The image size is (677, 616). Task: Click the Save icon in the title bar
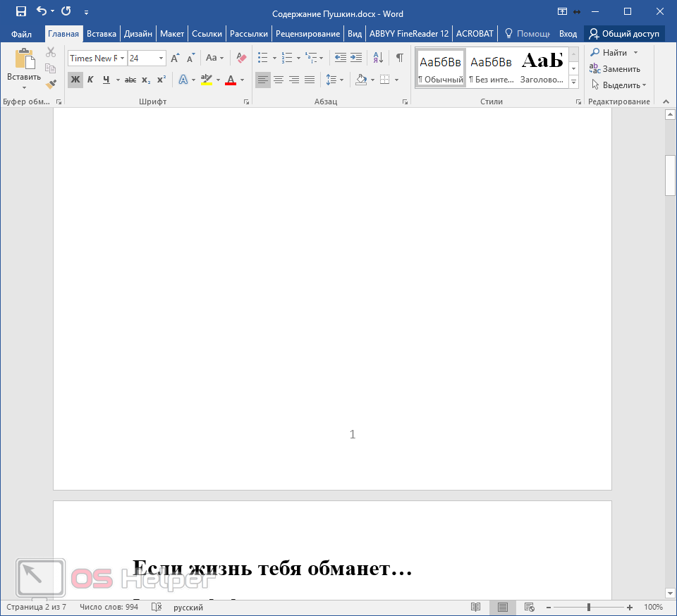pyautogui.click(x=21, y=11)
